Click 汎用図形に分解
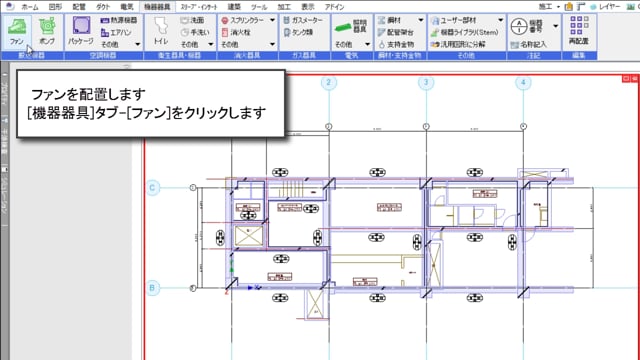Viewport: 640px width, 360px height. point(458,44)
